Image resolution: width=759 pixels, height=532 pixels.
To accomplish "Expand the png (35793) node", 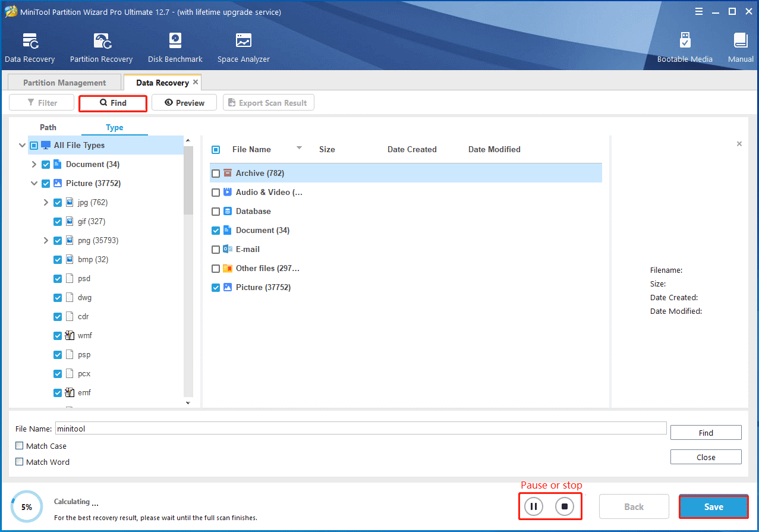I will coord(46,240).
